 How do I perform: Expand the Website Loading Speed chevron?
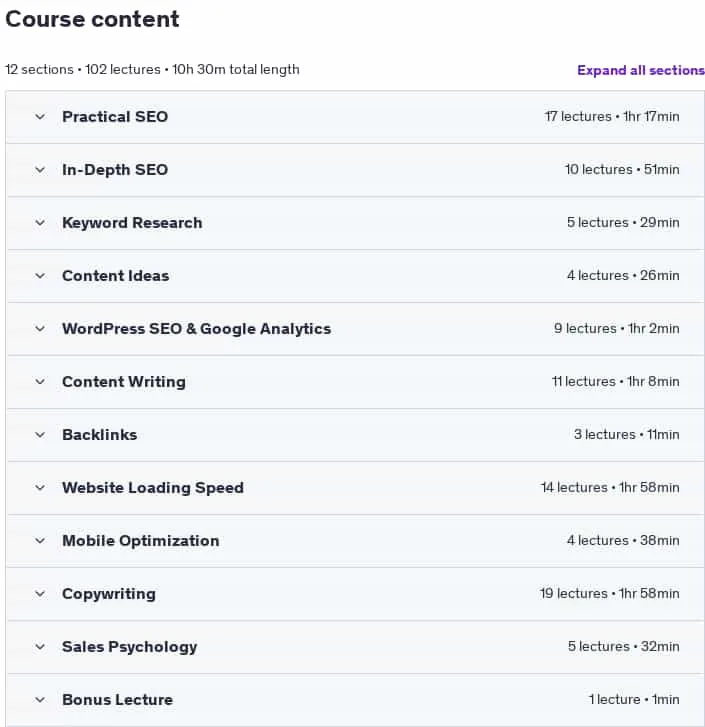(40, 488)
